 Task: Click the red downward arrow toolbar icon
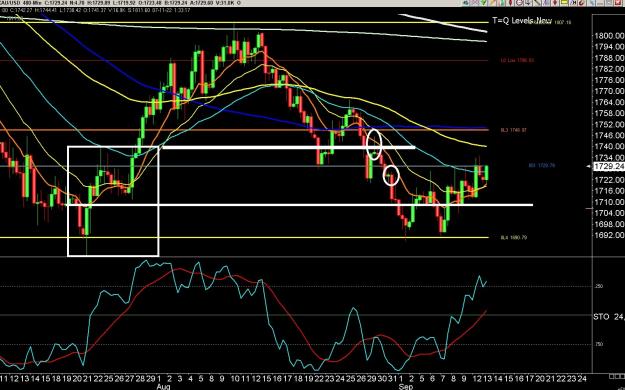(554, 2)
